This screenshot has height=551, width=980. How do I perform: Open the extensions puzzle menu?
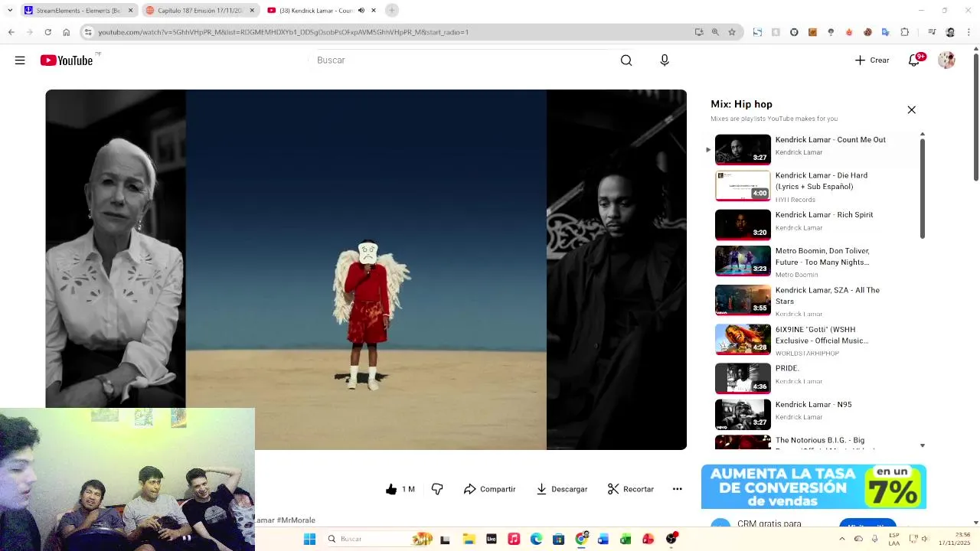904,32
